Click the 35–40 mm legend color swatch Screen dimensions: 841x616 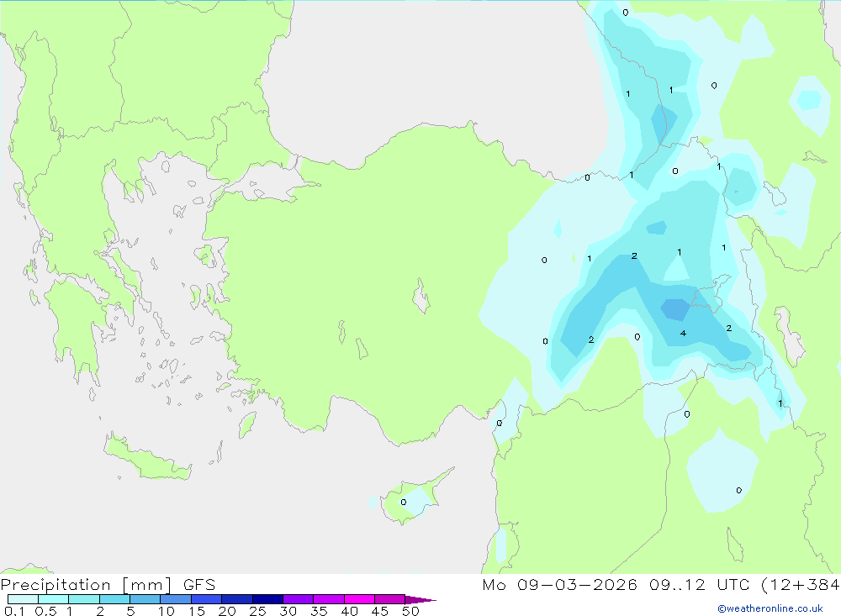pos(329,599)
